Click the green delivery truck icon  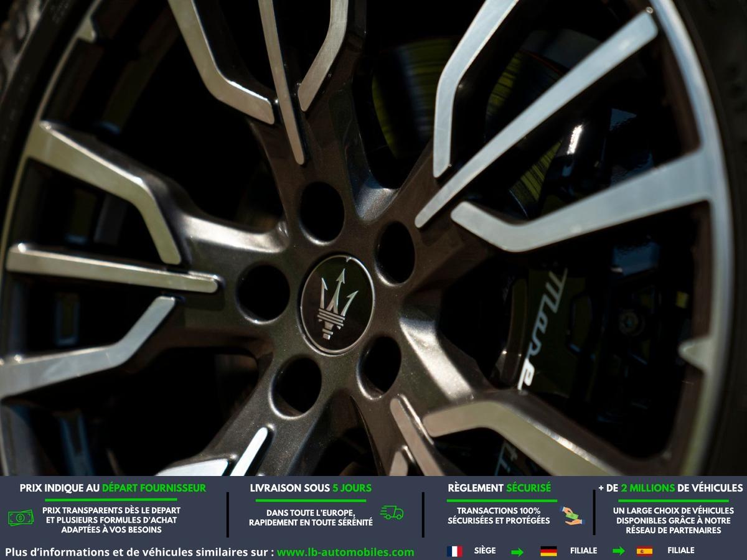click(x=392, y=513)
